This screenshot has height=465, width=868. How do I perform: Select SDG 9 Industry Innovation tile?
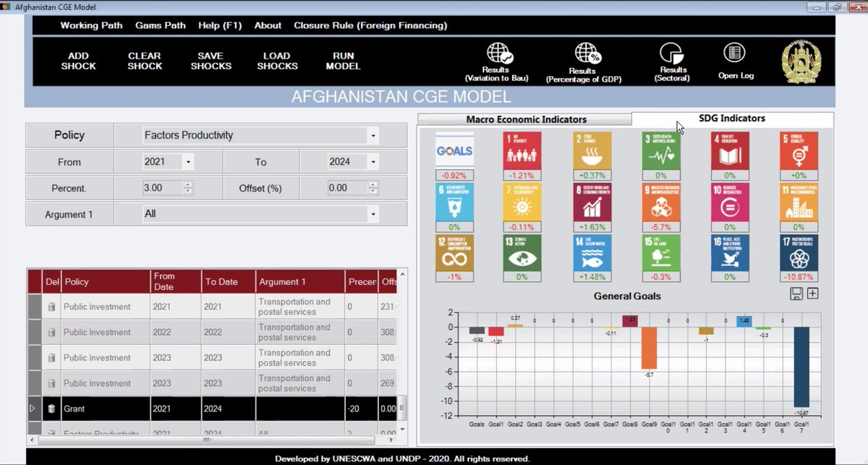coord(661,202)
